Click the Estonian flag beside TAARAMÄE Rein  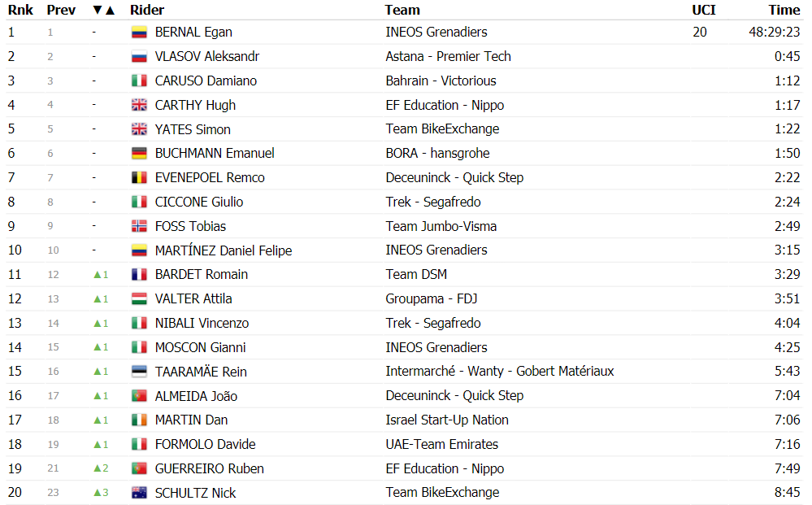[x=139, y=372]
